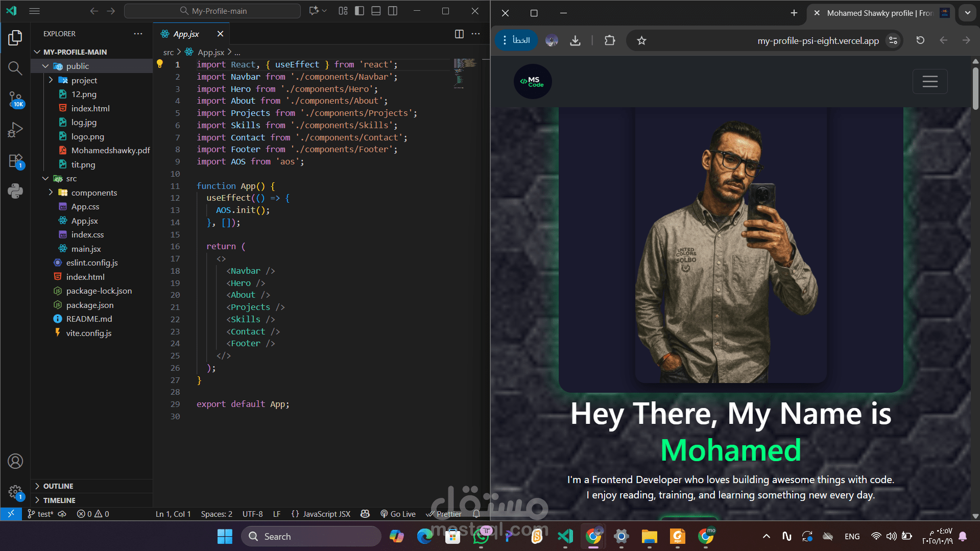Click Go Live in the status bar

point(398,514)
